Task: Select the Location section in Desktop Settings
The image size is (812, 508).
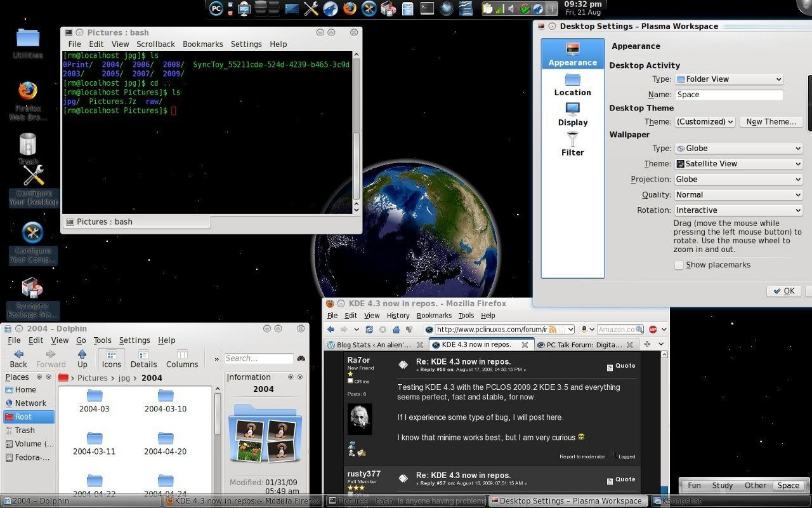Action: coord(573,84)
